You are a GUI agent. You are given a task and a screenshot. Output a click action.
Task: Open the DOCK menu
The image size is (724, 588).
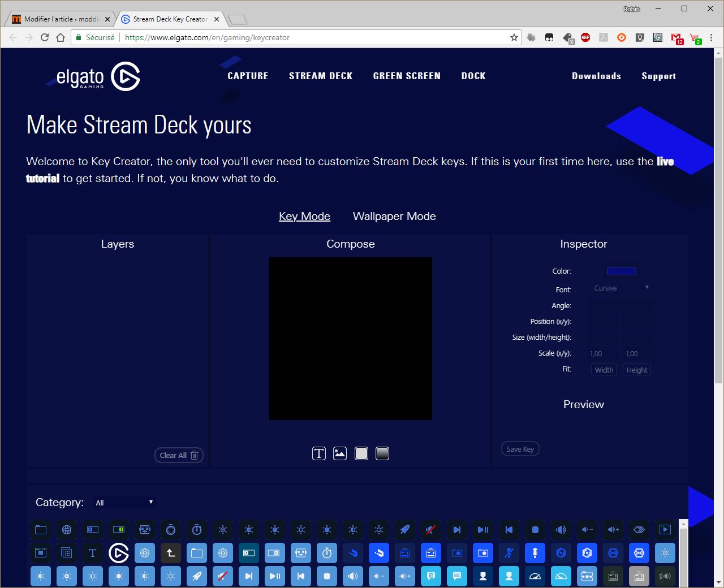[473, 76]
